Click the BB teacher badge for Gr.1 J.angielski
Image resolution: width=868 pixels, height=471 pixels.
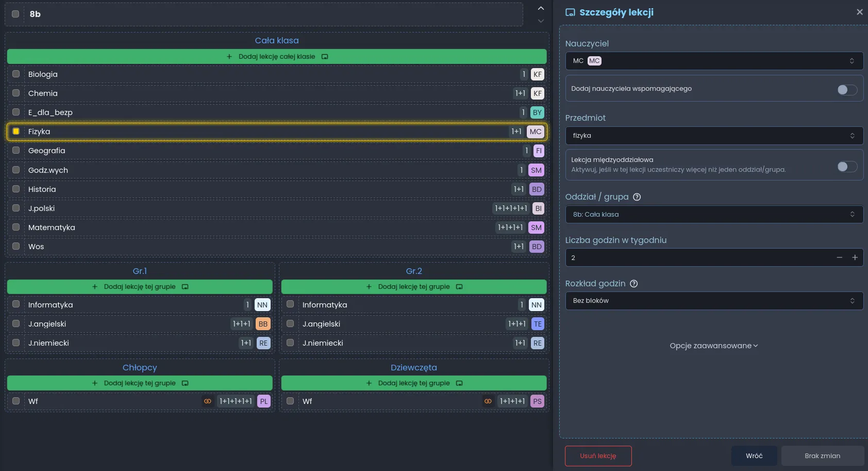tap(263, 324)
